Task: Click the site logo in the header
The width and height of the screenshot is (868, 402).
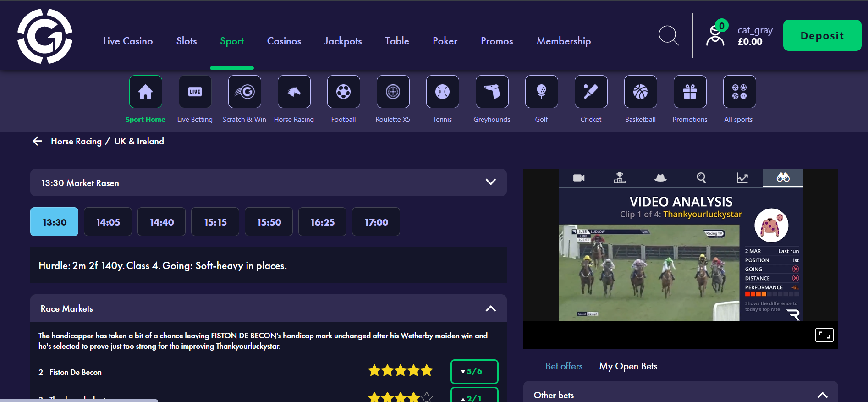Action: pos(45,36)
